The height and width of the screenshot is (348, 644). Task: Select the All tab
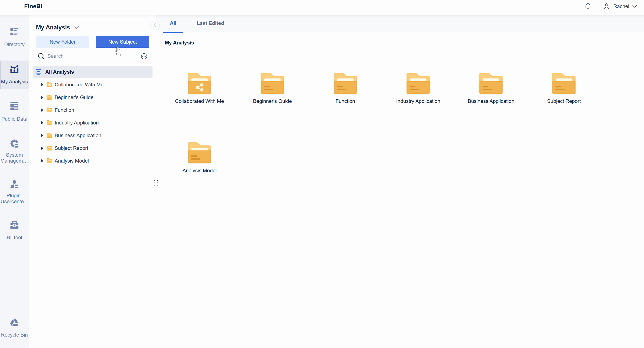[x=173, y=23]
